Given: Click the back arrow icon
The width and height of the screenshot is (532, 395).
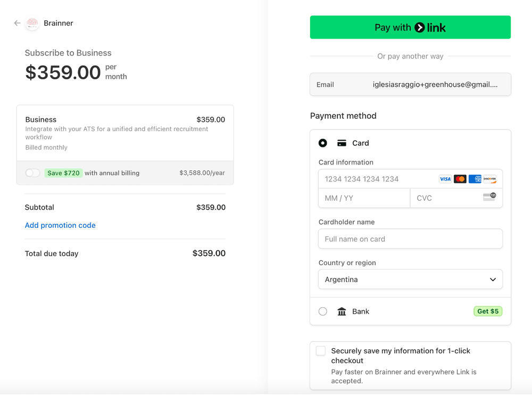Looking at the screenshot, I should coord(17,23).
